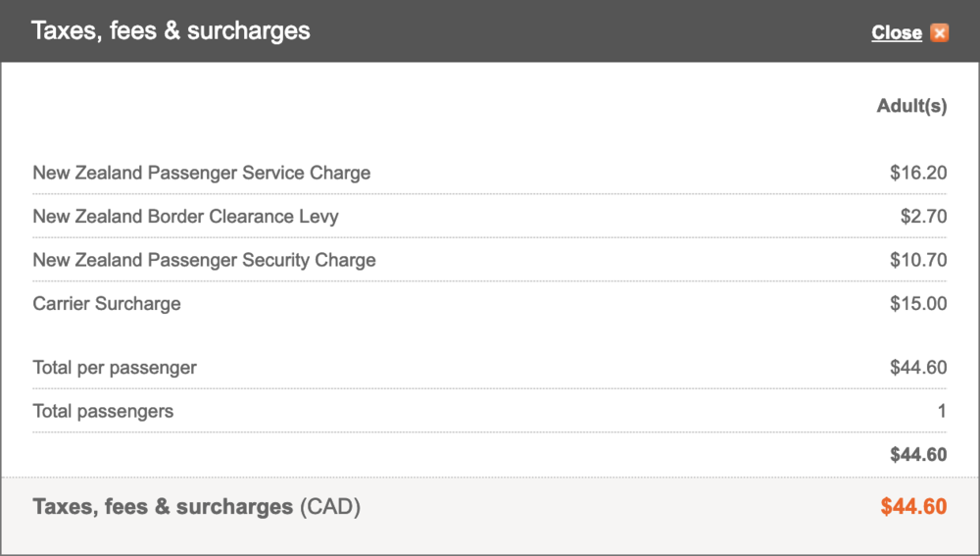The height and width of the screenshot is (556, 980).
Task: Click the underlined Close link
Action: click(x=896, y=32)
